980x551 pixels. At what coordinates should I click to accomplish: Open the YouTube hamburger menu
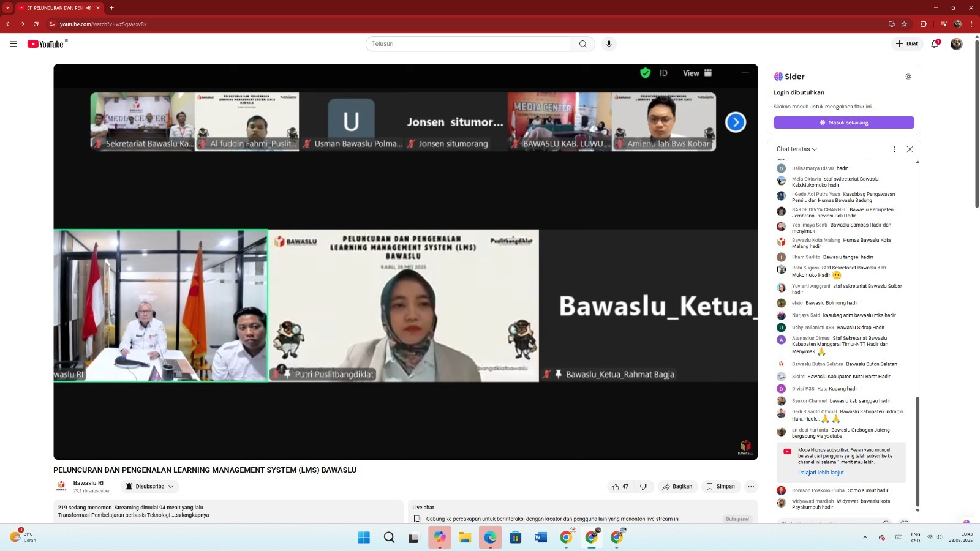13,43
